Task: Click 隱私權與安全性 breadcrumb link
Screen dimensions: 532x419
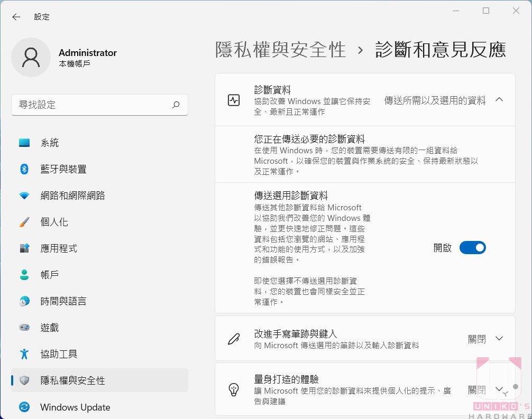Action: click(x=280, y=50)
